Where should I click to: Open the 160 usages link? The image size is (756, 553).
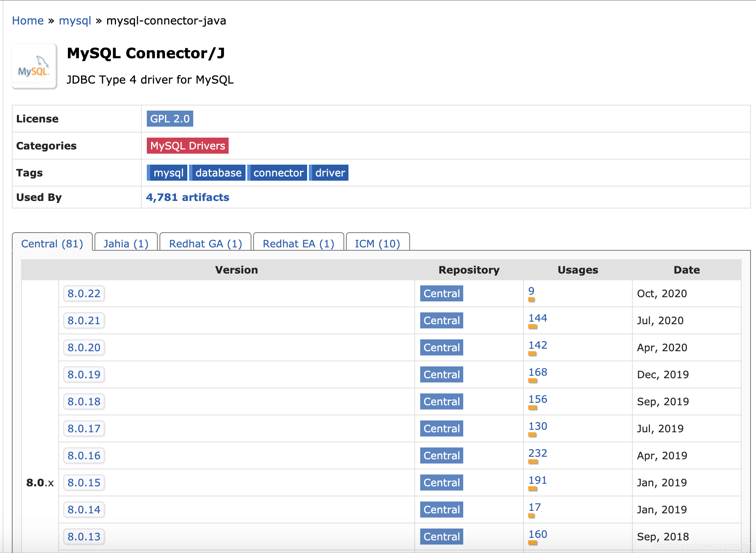[x=538, y=534]
